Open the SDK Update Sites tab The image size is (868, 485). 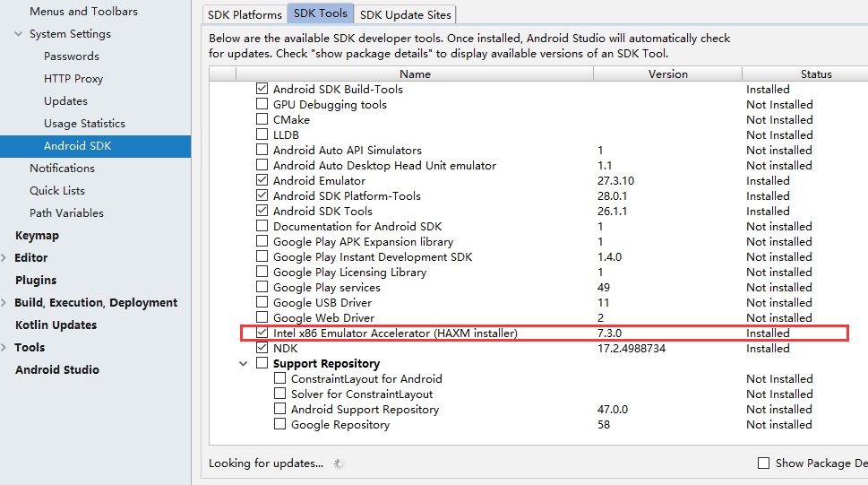[405, 15]
